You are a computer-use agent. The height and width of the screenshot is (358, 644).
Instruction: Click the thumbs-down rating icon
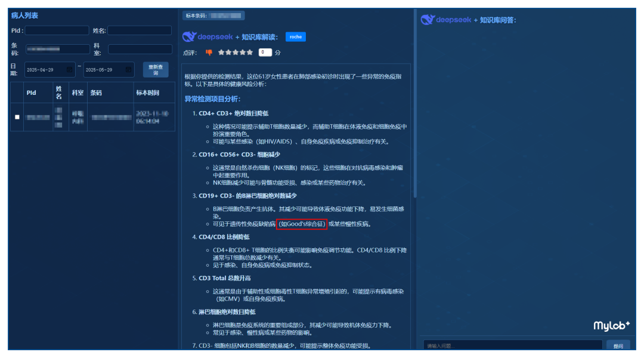click(209, 52)
